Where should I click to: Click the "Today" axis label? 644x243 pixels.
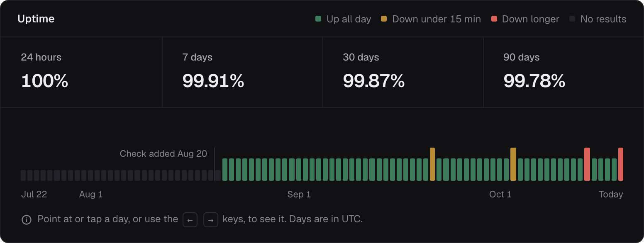click(x=611, y=194)
